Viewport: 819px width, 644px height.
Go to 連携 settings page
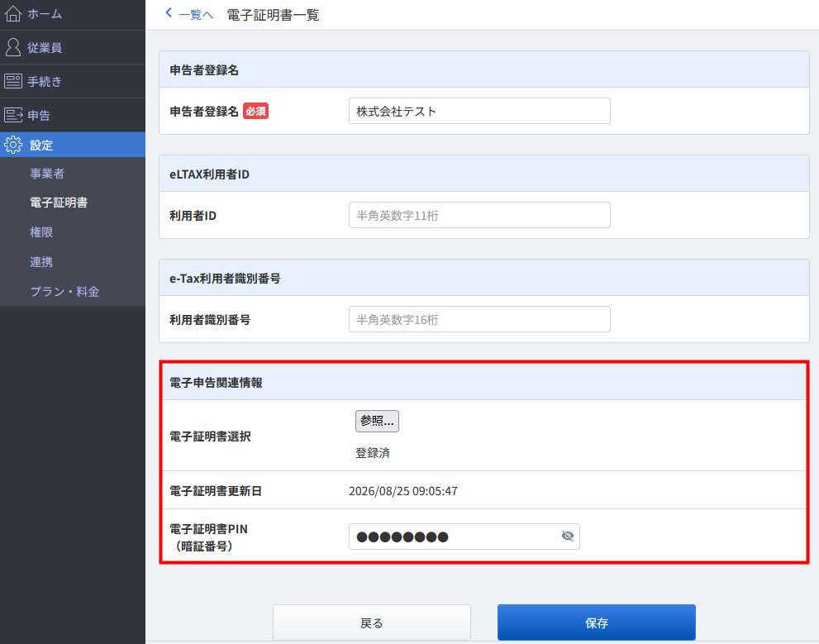(x=41, y=262)
